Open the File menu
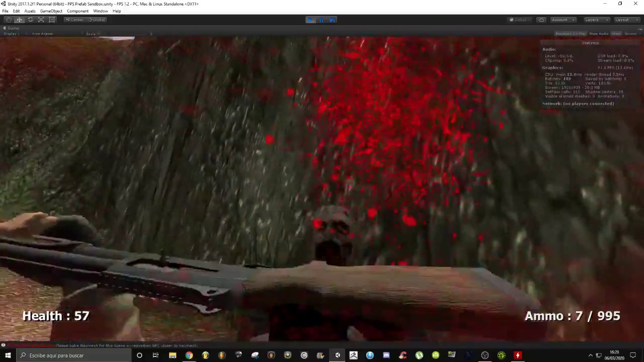This screenshot has height=362, width=644. (x=5, y=11)
